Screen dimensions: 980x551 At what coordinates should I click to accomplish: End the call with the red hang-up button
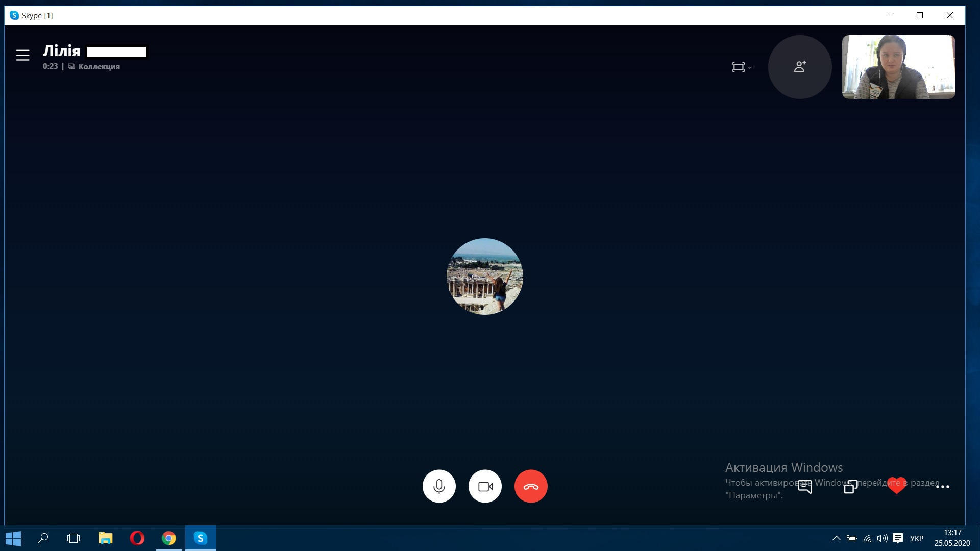pos(531,486)
